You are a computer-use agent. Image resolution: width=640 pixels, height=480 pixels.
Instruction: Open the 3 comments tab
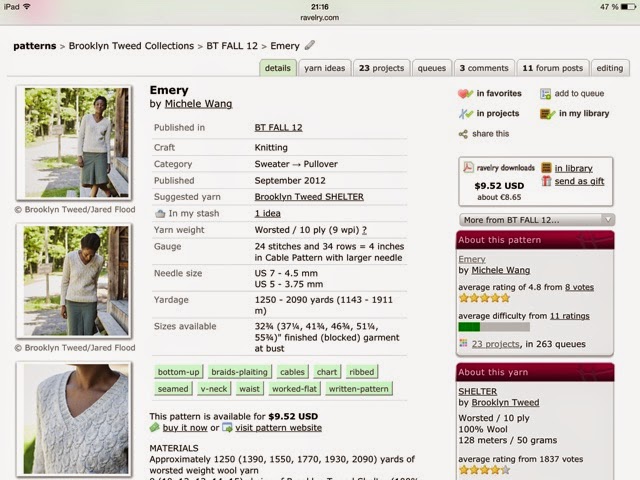click(x=484, y=68)
